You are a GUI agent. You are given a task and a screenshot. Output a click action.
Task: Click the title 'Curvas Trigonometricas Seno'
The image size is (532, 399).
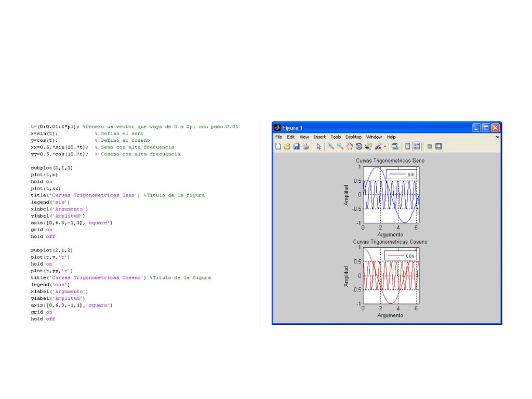pos(390,161)
